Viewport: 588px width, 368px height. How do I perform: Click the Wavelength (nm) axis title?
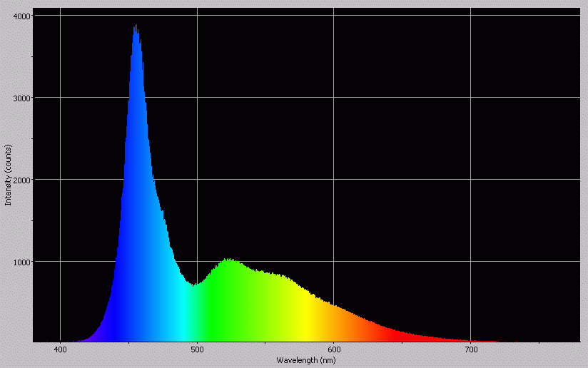click(306, 360)
